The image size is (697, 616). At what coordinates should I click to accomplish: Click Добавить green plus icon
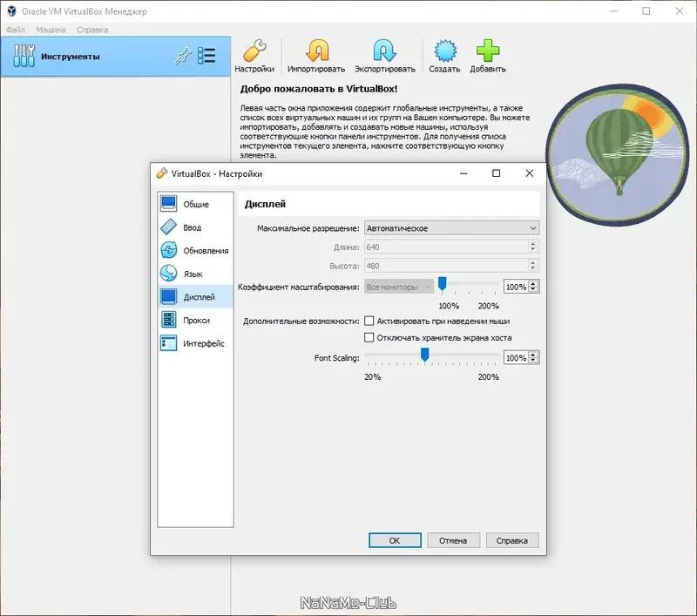488,51
